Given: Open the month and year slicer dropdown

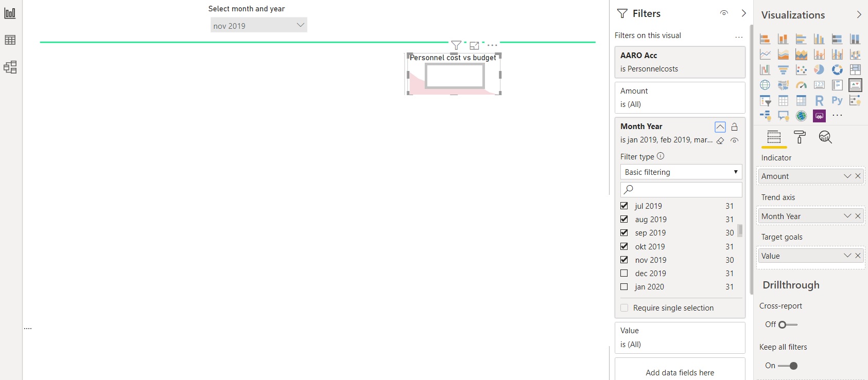Looking at the screenshot, I should point(259,25).
